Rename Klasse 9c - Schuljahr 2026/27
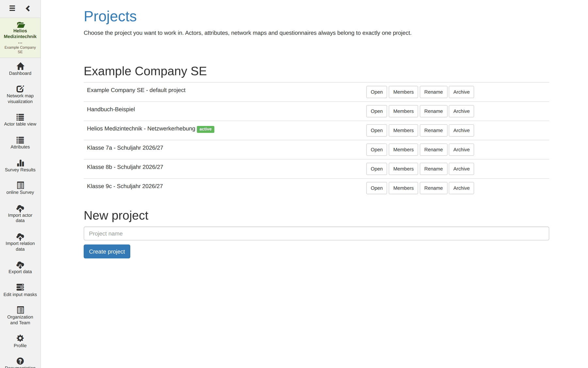Image resolution: width=588 pixels, height=368 pixels. click(x=433, y=188)
